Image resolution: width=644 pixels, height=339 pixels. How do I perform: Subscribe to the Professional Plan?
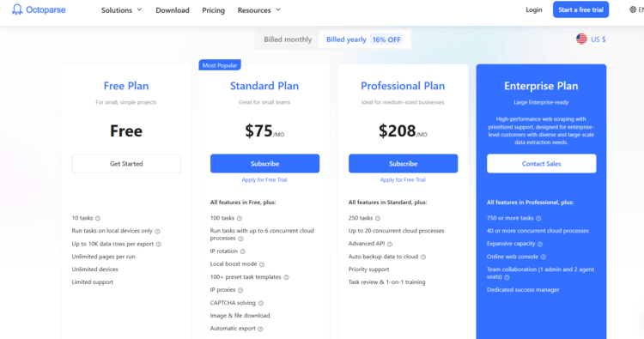(x=404, y=163)
